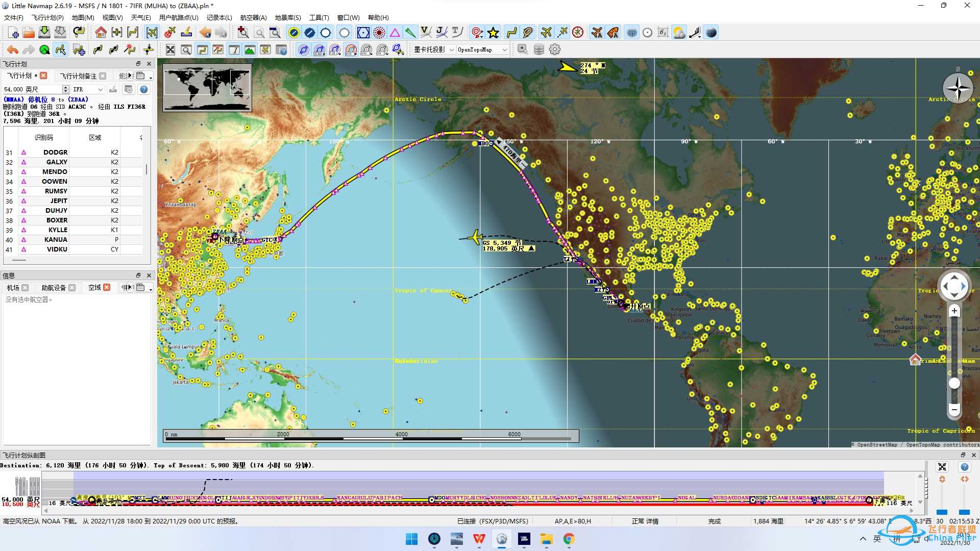980x551 pixels.
Task: Click the 详情 link in status bar
Action: point(652,521)
